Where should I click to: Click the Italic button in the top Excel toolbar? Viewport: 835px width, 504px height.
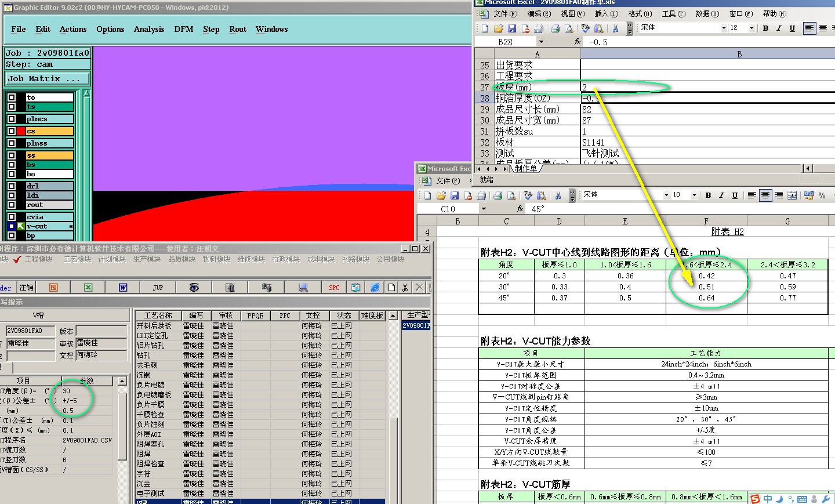(779, 28)
